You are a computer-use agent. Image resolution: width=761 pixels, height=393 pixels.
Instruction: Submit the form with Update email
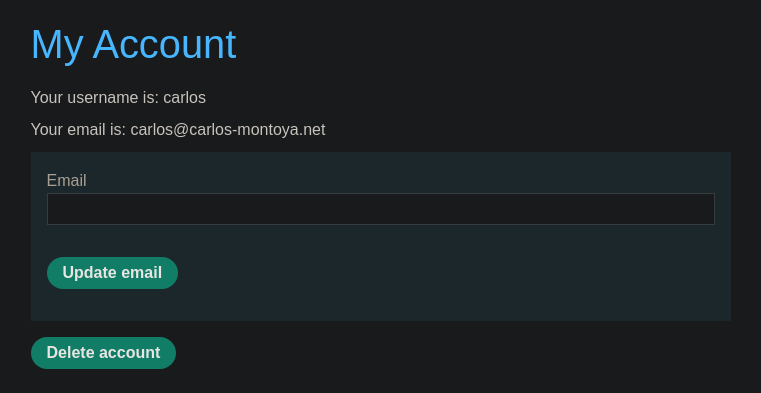[112, 273]
